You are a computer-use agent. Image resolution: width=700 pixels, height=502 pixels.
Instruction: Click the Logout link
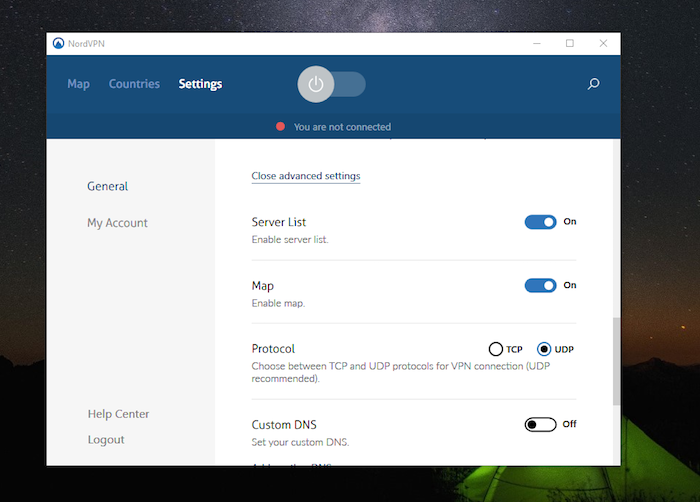click(106, 440)
